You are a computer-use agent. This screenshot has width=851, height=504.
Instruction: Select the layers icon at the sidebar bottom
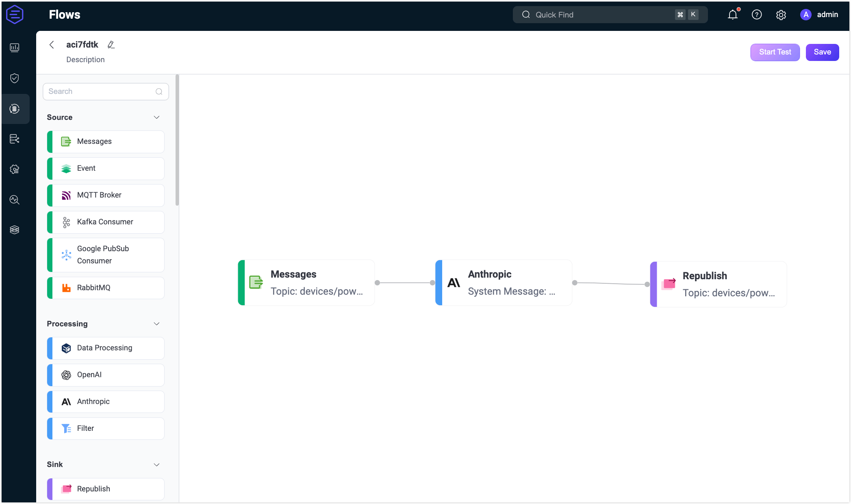15,230
